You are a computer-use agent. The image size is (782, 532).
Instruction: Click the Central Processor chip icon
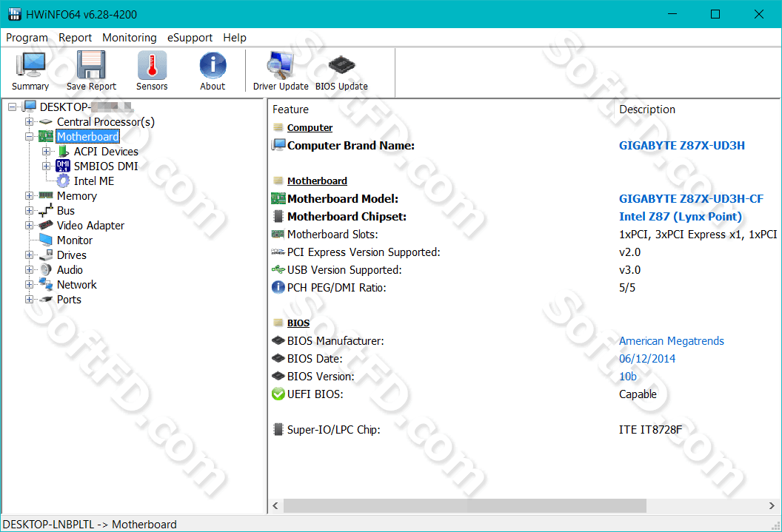[46, 121]
